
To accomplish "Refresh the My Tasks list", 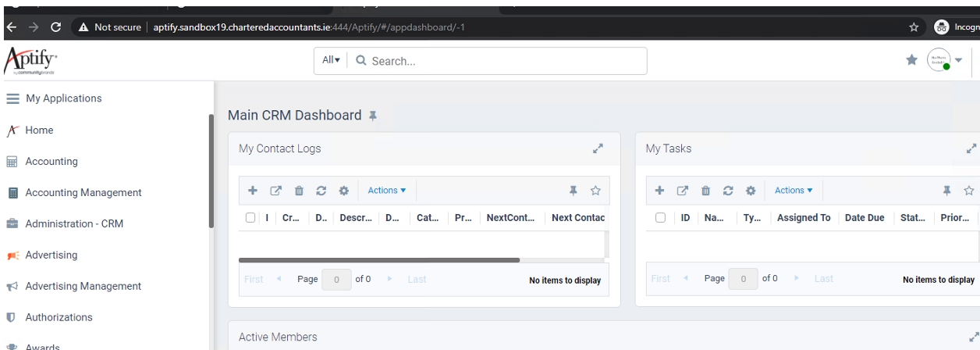I will coord(728,191).
